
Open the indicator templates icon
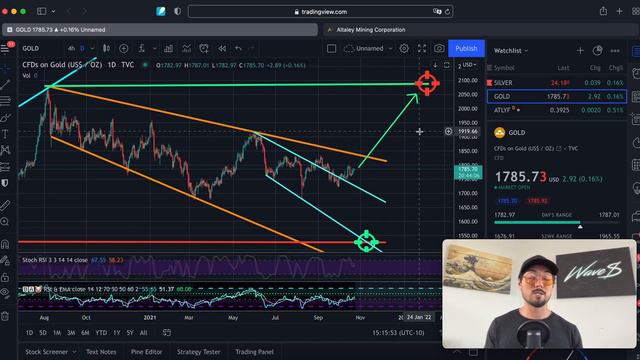tap(187, 49)
